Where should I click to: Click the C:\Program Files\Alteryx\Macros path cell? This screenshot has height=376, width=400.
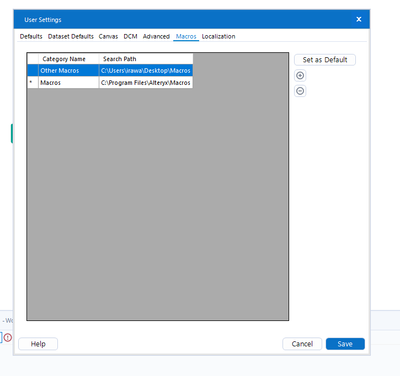[x=146, y=83]
